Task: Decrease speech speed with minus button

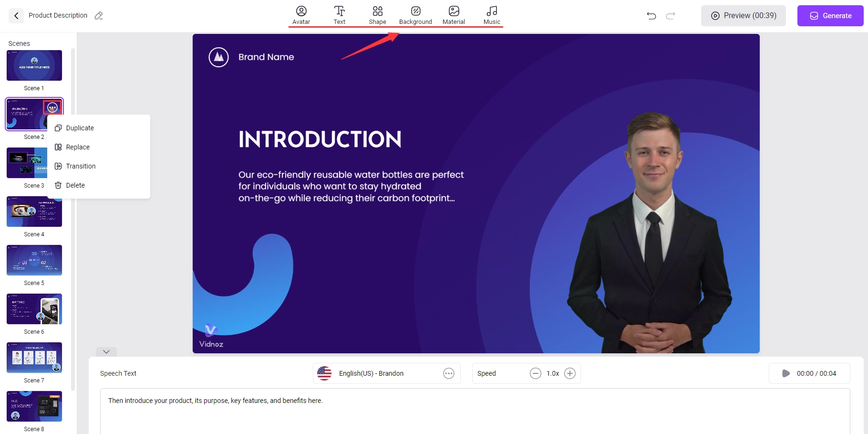Action: [536, 373]
